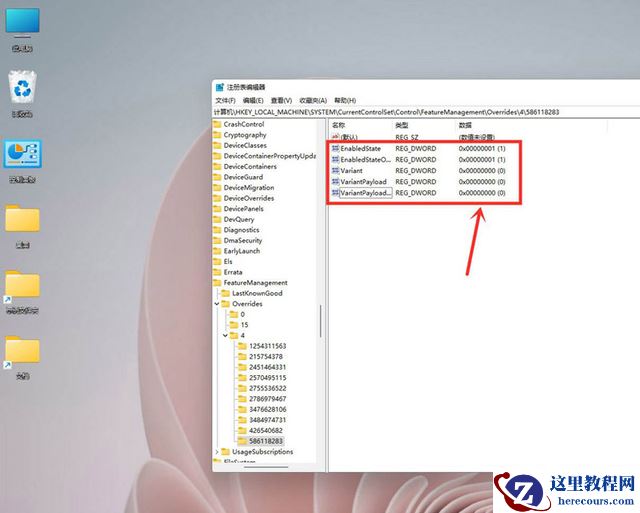Open the View menu
640x513 pixels.
281,100
